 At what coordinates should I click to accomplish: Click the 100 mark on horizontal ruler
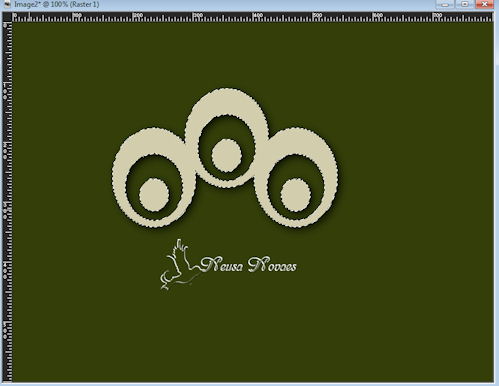coord(77,16)
